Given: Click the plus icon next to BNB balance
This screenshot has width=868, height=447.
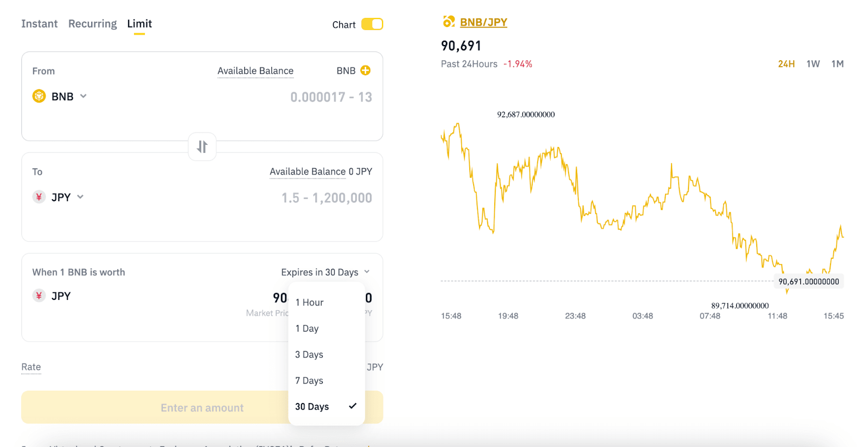Looking at the screenshot, I should [x=366, y=71].
